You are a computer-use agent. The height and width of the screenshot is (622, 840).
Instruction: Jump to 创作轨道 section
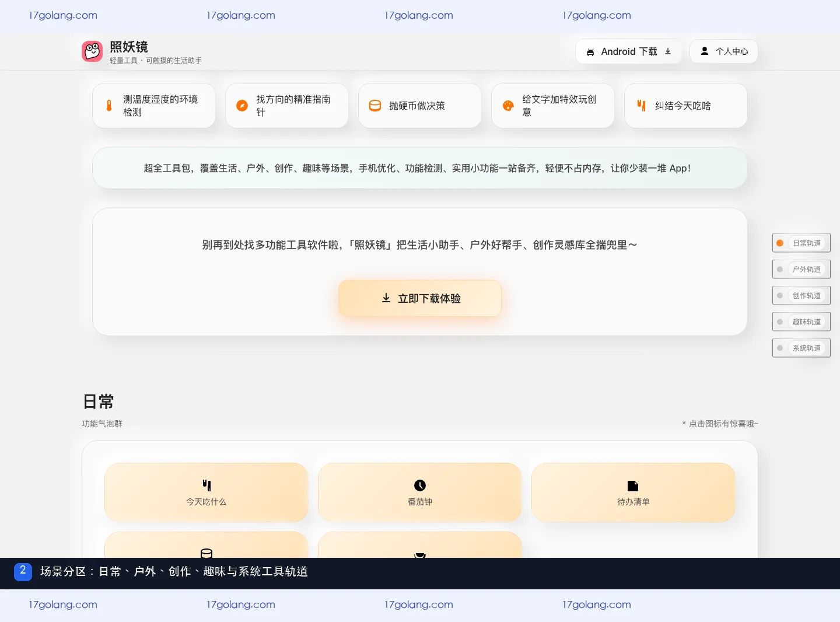coord(801,296)
